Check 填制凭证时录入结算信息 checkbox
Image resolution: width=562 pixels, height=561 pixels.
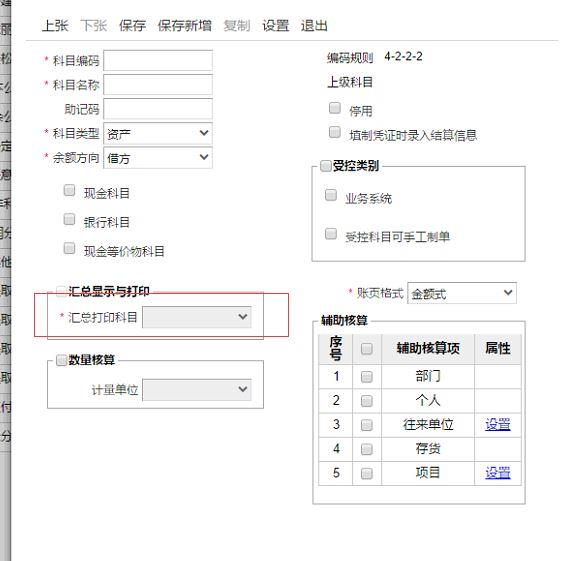[335, 132]
